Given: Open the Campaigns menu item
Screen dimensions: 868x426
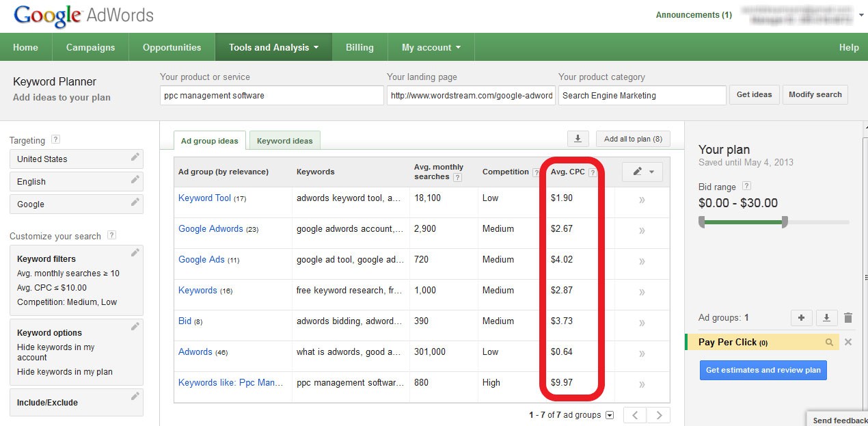Looking at the screenshot, I should [x=90, y=47].
